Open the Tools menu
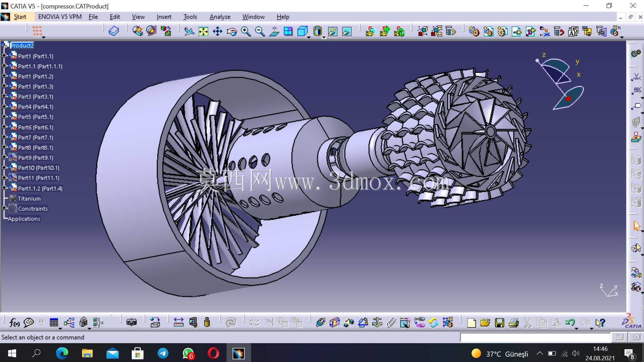This screenshot has height=362, width=644. (190, 16)
